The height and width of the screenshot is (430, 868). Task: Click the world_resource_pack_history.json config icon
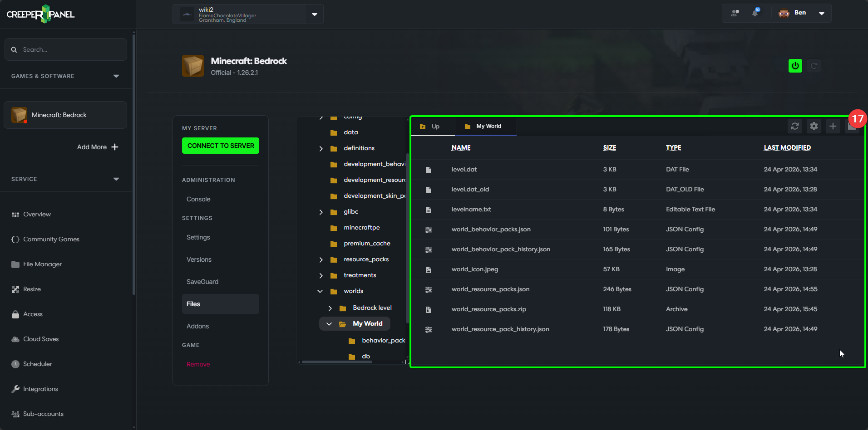(428, 329)
